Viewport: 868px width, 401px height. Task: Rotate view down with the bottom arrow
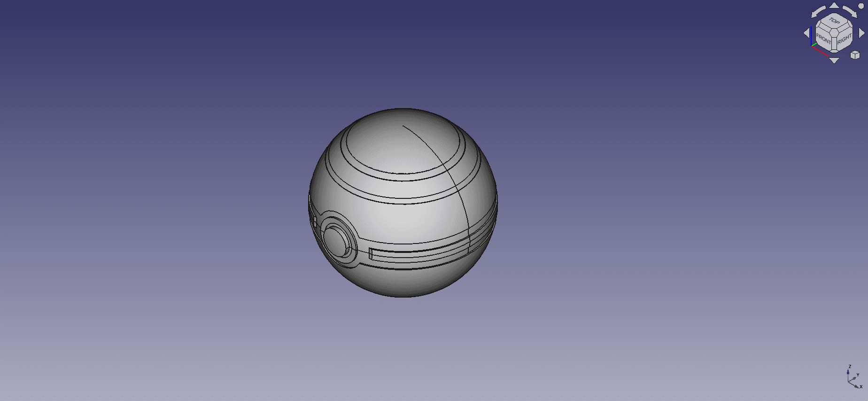click(x=834, y=60)
